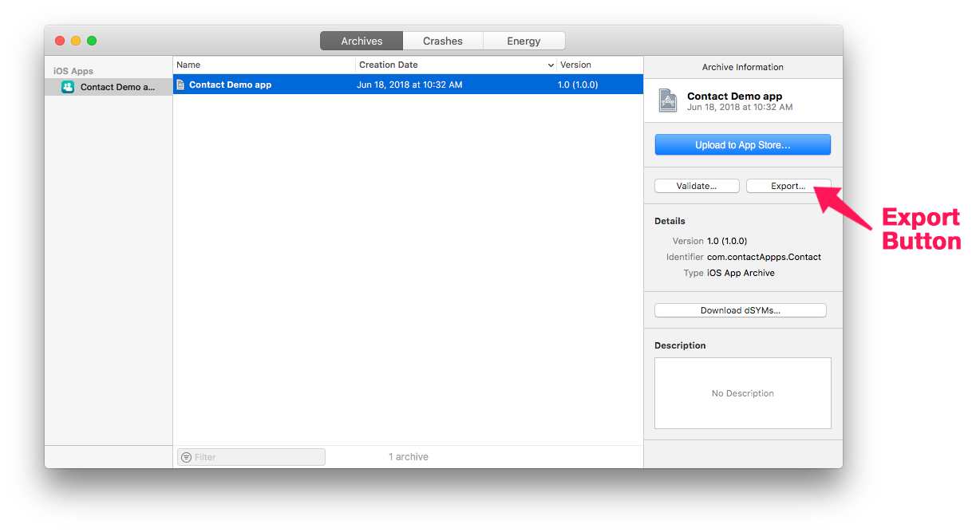Focus the Filter input field

click(x=251, y=457)
